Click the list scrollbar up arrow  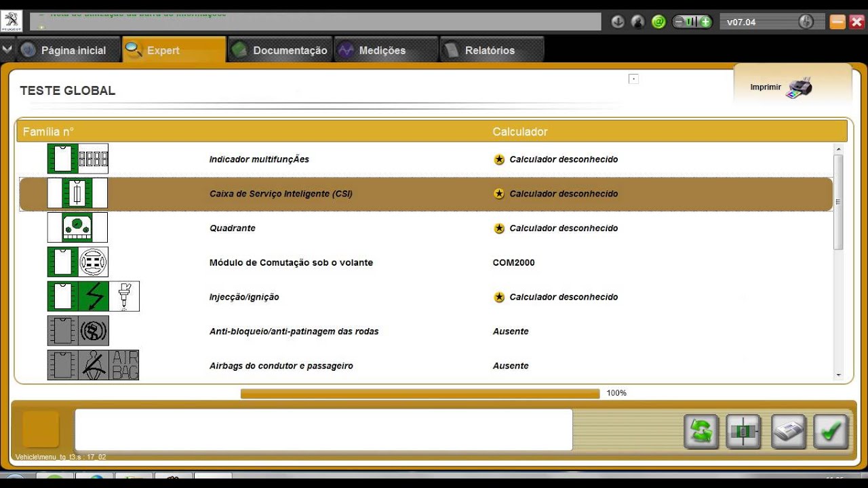839,149
